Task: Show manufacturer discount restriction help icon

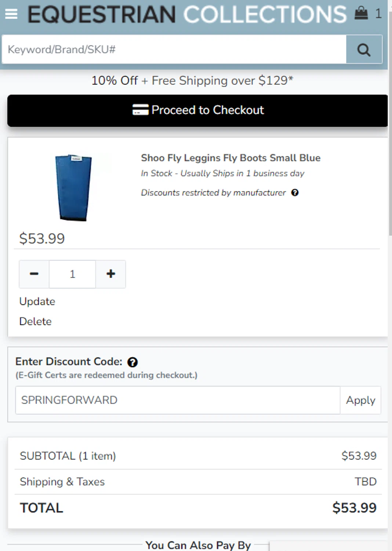Action: click(x=295, y=192)
